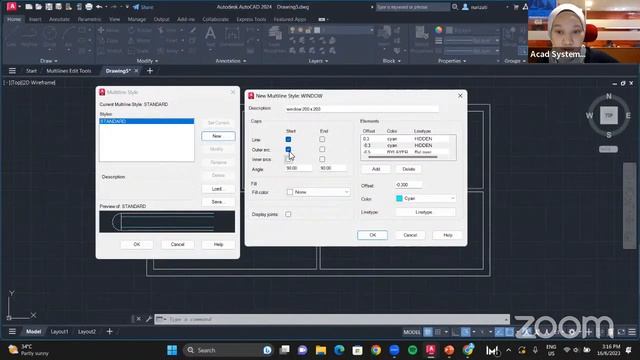Viewport: 640px width, 360px height.
Task: Expand the Annotation panel
Action: [x=231, y=61]
